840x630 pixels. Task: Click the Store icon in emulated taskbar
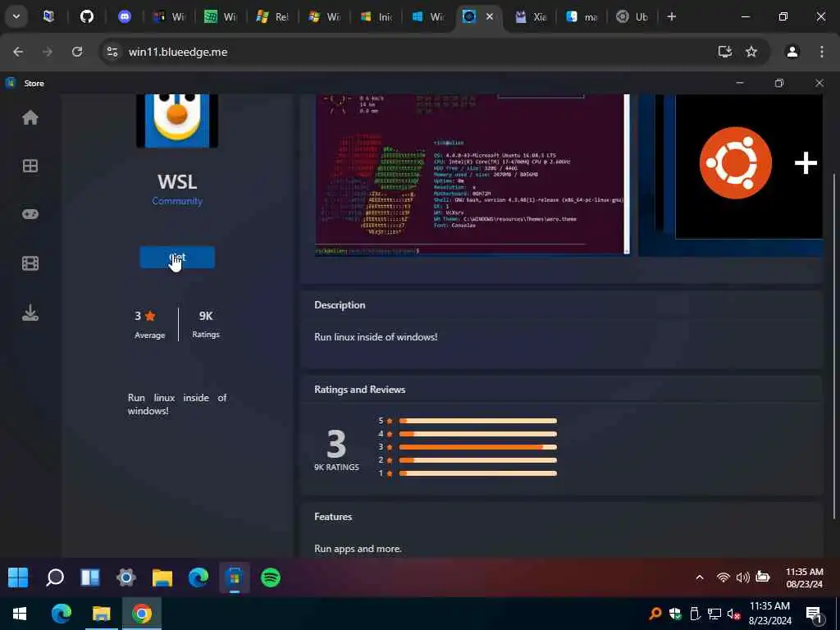click(235, 577)
